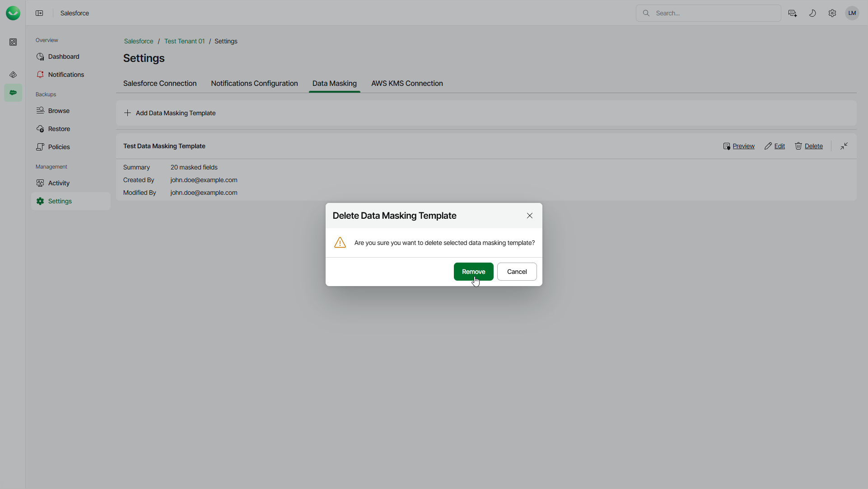The image size is (868, 489).
Task: Click the sidebar panel toggle icon
Action: click(39, 13)
